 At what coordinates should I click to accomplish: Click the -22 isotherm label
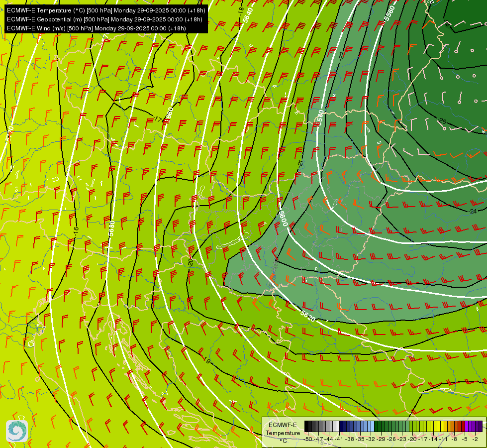pyautogui.click(x=341, y=56)
